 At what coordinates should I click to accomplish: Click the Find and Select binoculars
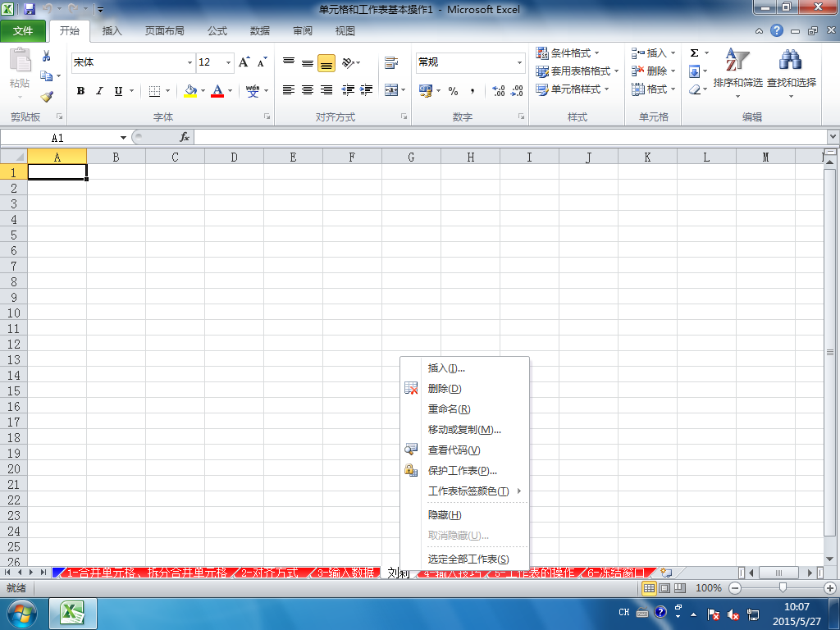[x=792, y=73]
